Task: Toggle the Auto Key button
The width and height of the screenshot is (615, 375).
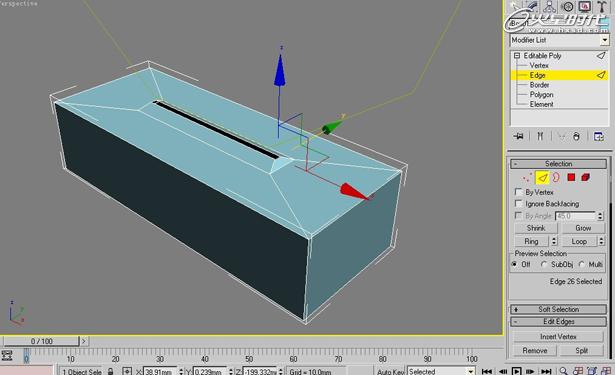Action: coord(390,371)
